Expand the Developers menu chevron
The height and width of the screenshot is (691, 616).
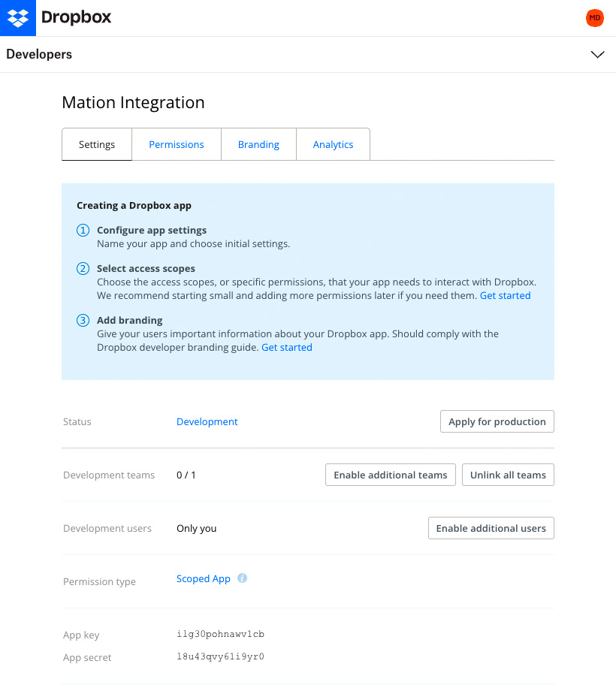(597, 54)
